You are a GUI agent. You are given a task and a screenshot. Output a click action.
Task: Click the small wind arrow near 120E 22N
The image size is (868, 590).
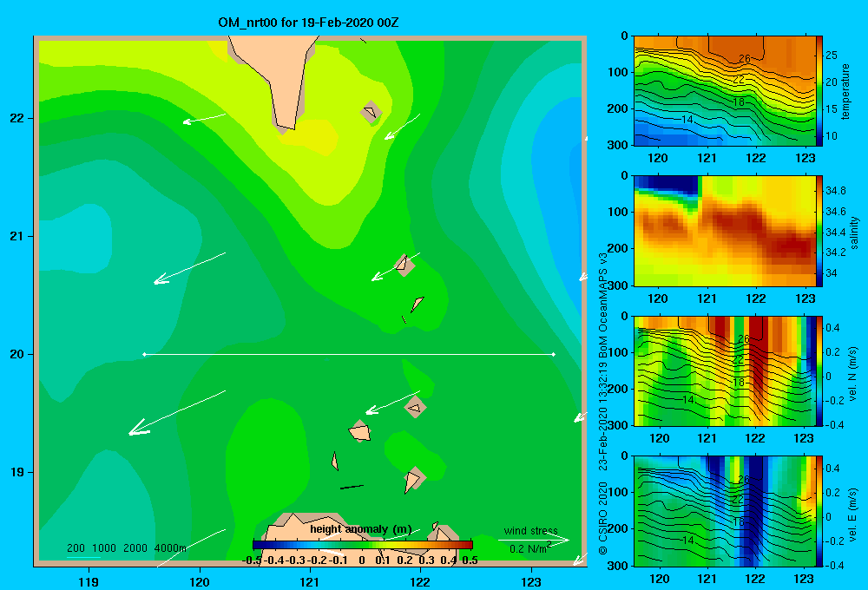(x=204, y=119)
